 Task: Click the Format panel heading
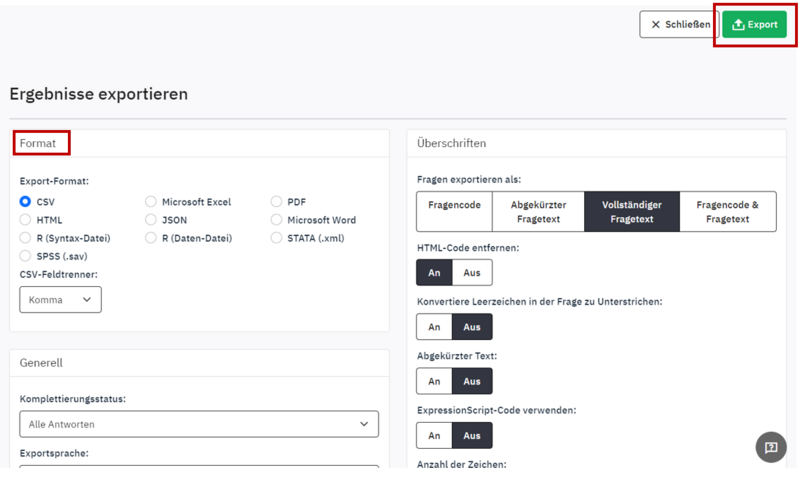[x=38, y=143]
